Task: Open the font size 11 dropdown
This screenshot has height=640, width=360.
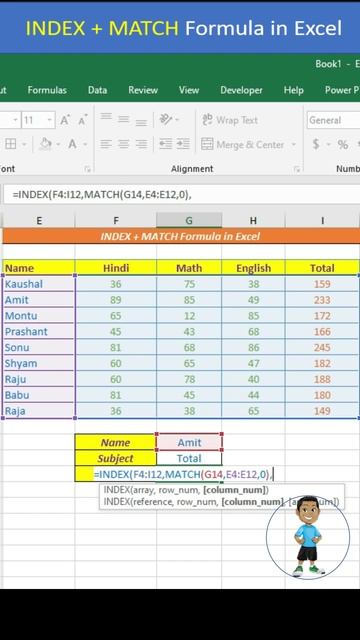Action: 50,120
